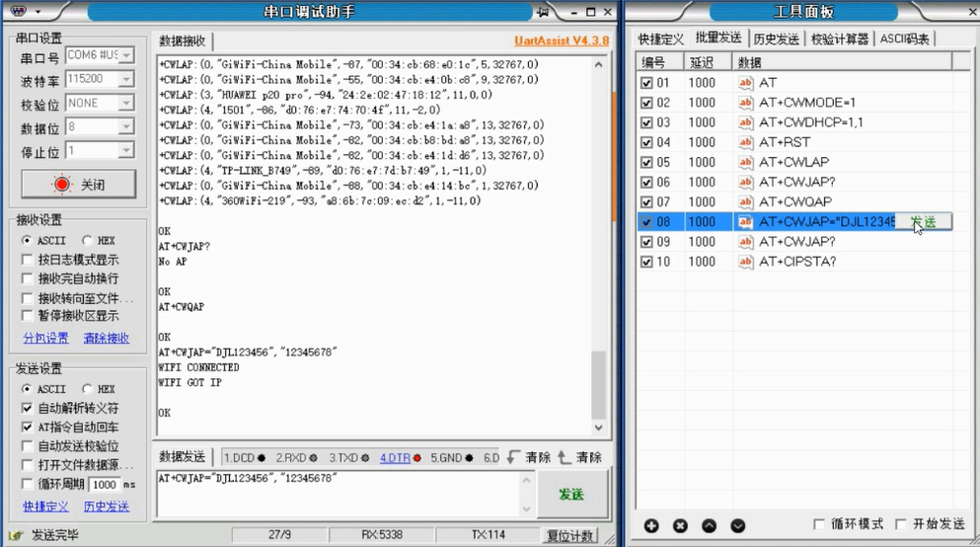Enable 按日志模式显示 checkbox

click(x=27, y=260)
